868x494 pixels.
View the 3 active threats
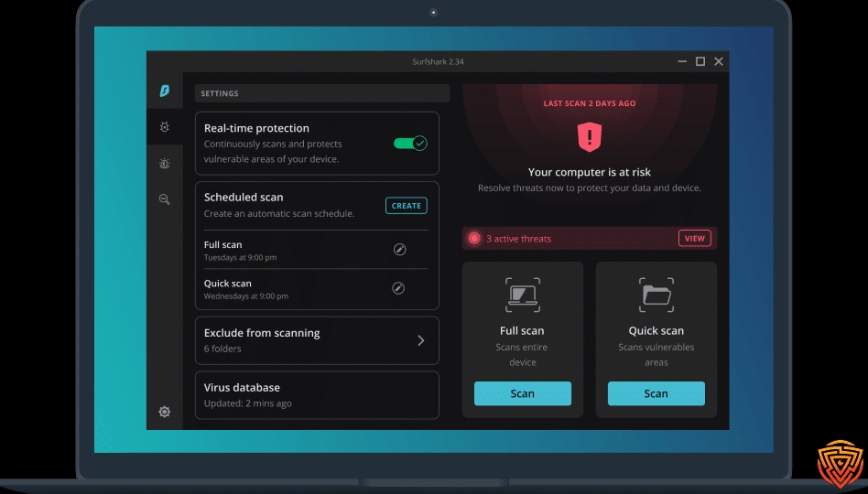[x=695, y=239]
